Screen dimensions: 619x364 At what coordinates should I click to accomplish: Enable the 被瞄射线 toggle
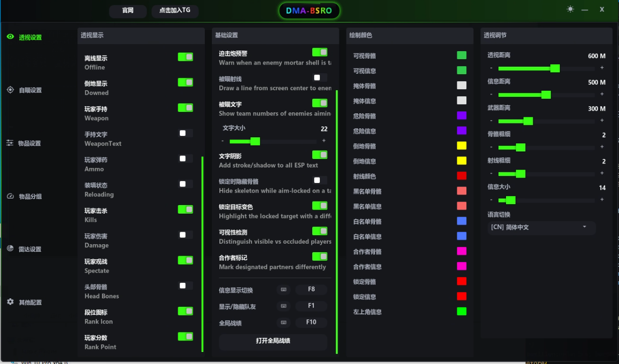click(320, 78)
